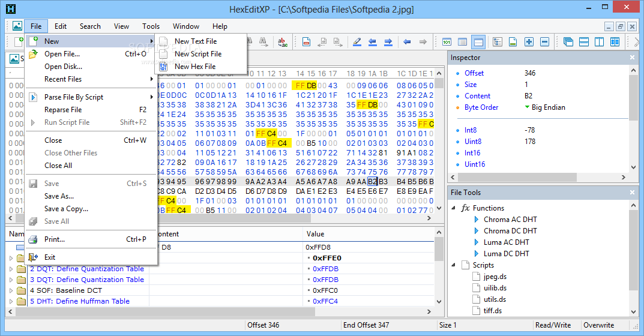Select Open File... in File menu
Viewport: 644px width, 336px height.
91,54
